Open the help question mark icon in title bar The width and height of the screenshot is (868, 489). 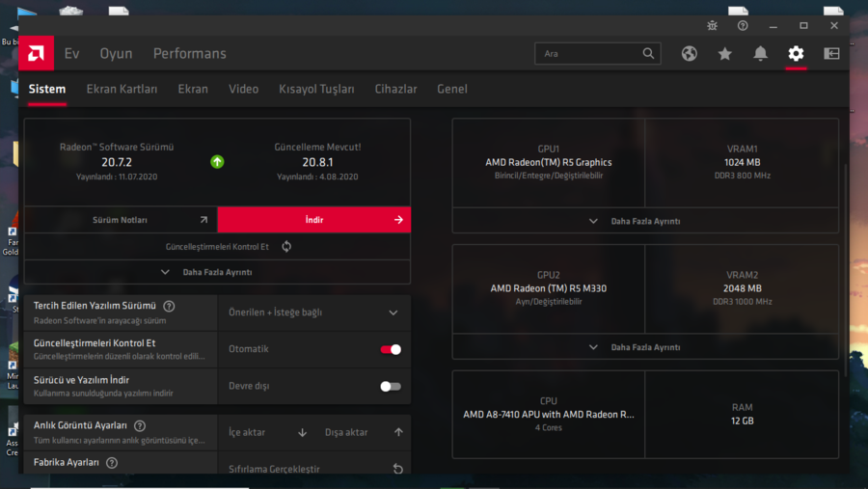(x=743, y=25)
